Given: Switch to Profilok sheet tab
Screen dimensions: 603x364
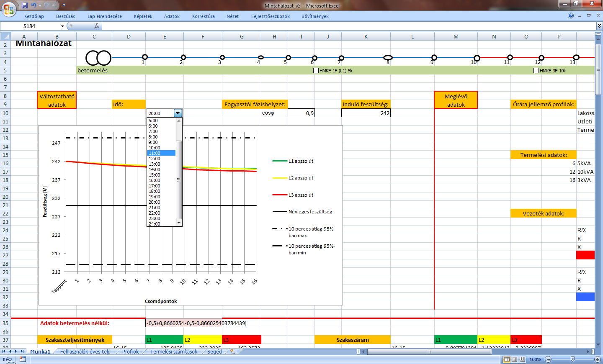Looking at the screenshot, I should 130,352.
